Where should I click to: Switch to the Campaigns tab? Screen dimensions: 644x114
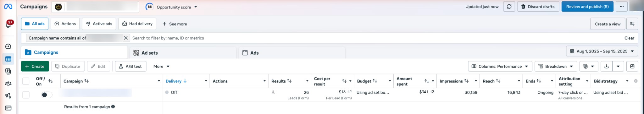point(74,52)
